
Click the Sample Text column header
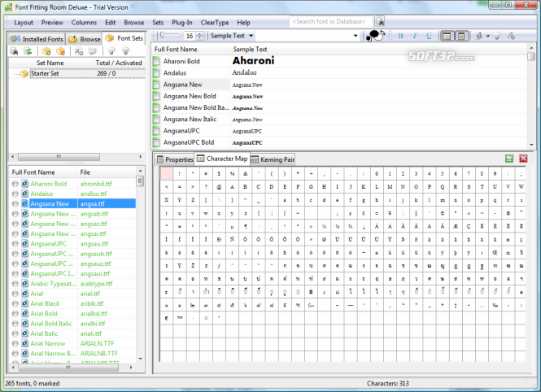378,50
